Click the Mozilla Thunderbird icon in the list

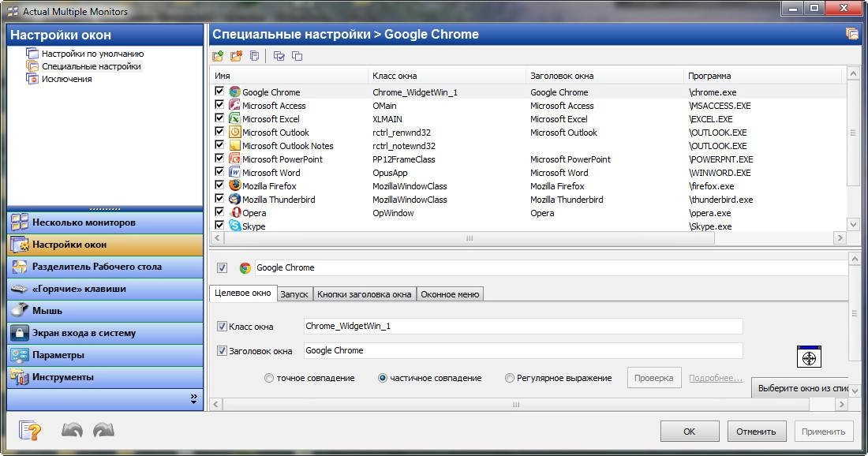234,199
